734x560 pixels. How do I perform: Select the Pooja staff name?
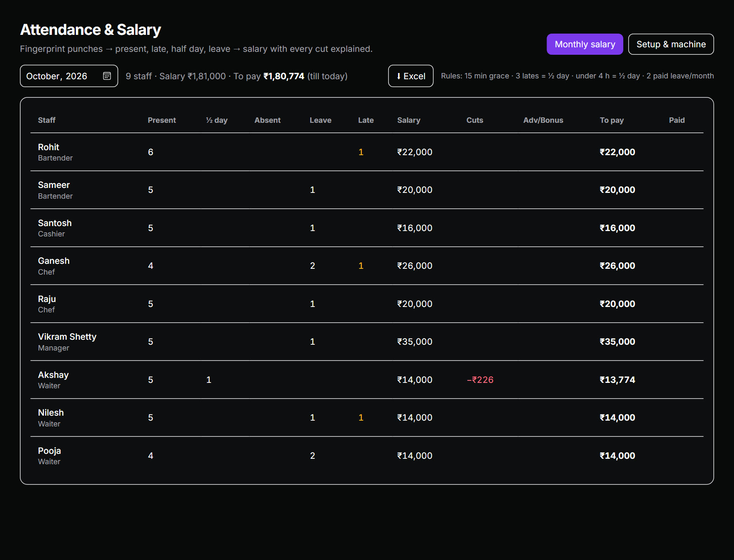coord(49,451)
